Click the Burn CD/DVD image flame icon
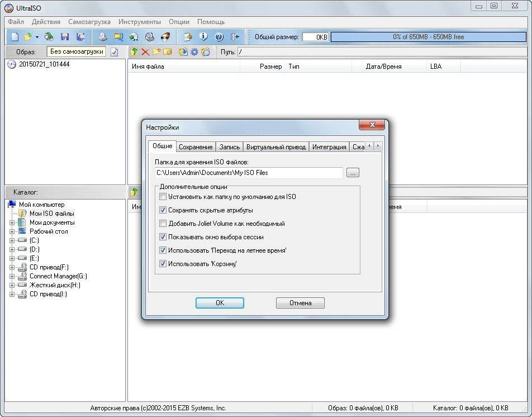532x417 pixels. (x=165, y=37)
